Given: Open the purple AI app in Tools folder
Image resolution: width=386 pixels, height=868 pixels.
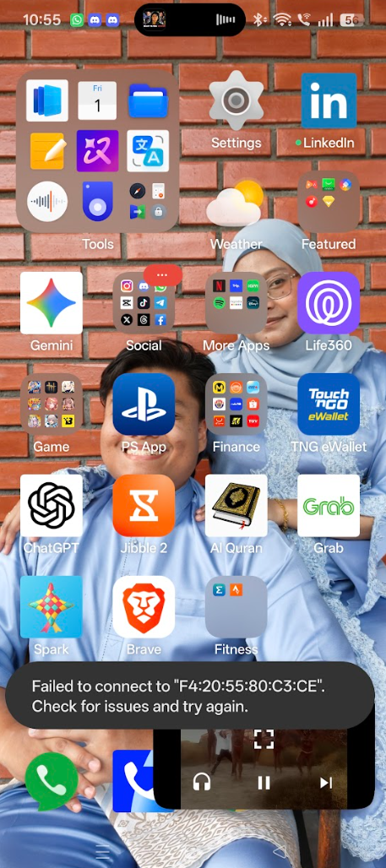Looking at the screenshot, I should coord(97,150).
